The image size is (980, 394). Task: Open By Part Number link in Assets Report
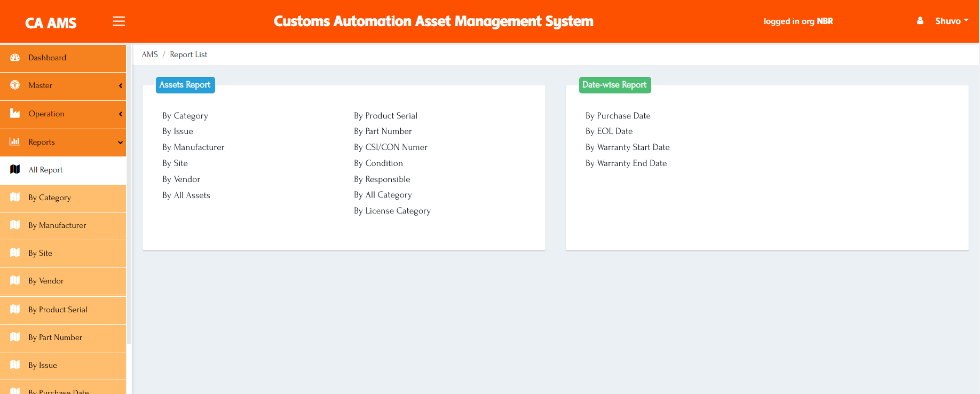(x=383, y=131)
